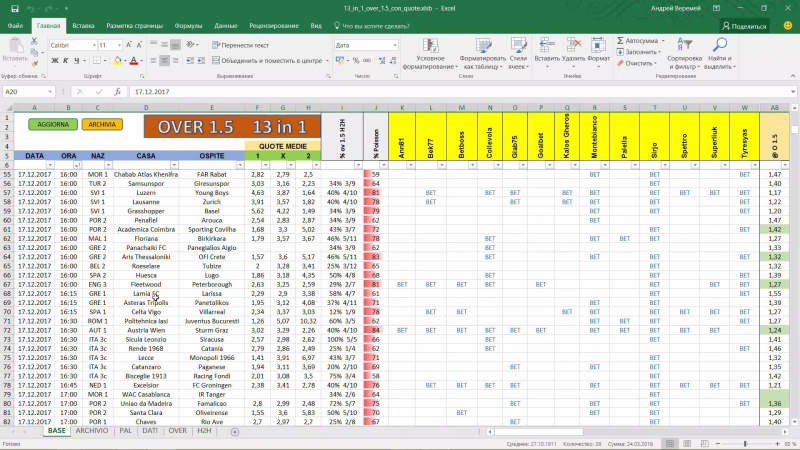
Task: Click the decrease indent icon
Action: tap(190, 61)
